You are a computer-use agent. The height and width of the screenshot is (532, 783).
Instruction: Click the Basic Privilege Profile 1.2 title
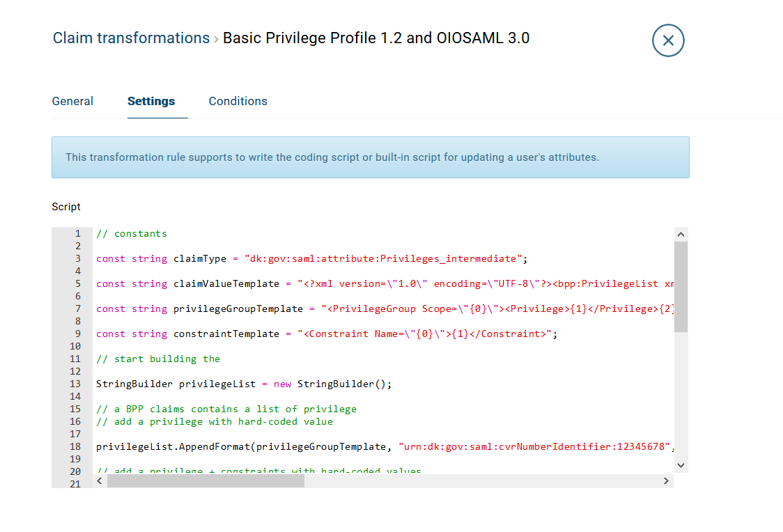(376, 38)
